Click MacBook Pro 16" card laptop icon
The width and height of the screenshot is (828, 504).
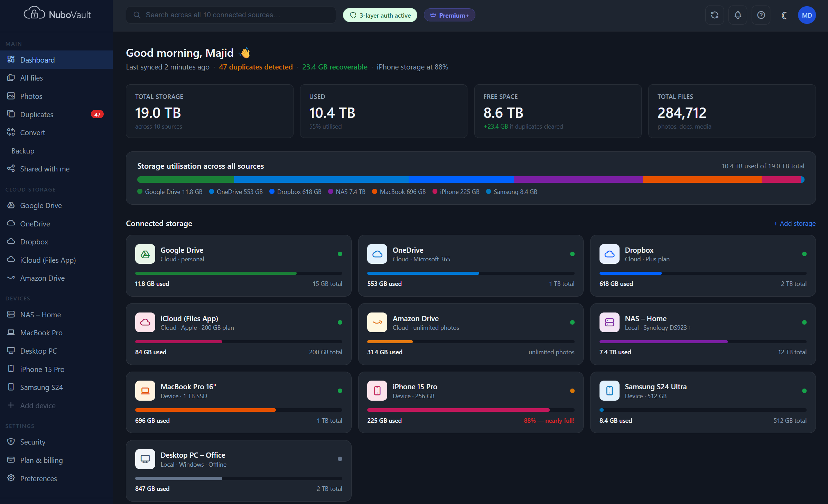click(145, 391)
